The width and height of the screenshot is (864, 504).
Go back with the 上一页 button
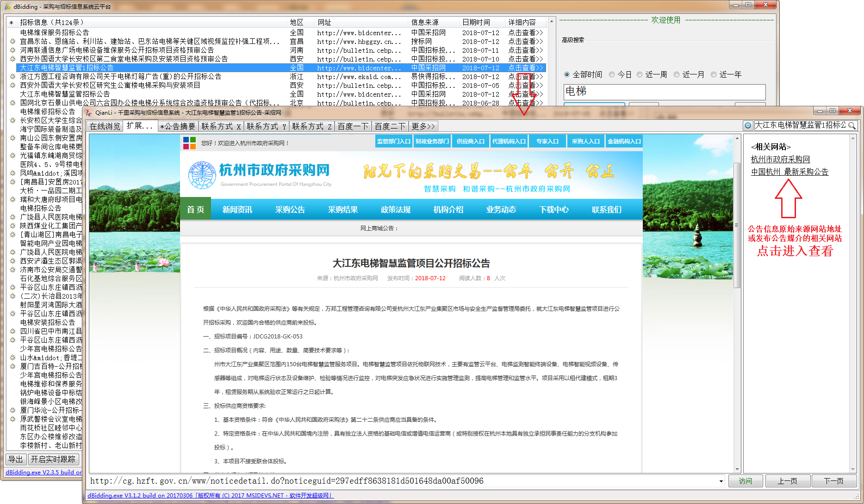pos(788,481)
